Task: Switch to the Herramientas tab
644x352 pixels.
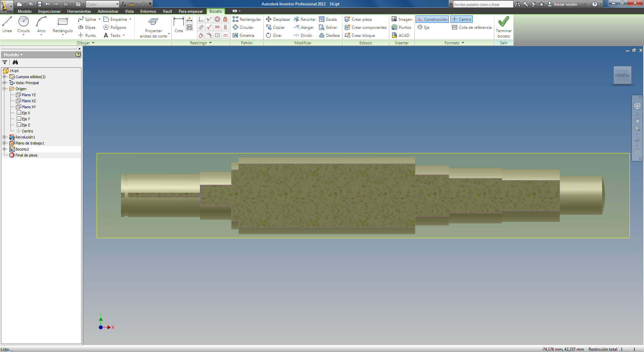Action: 79,11
